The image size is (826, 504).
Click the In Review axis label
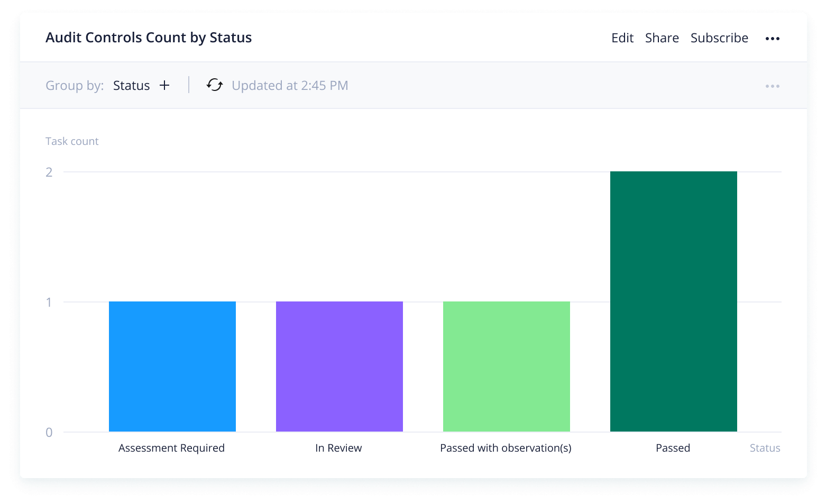click(338, 448)
